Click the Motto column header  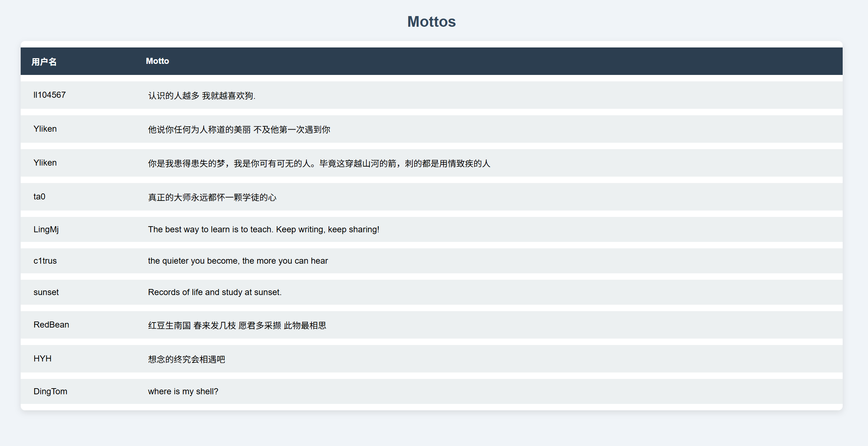157,61
